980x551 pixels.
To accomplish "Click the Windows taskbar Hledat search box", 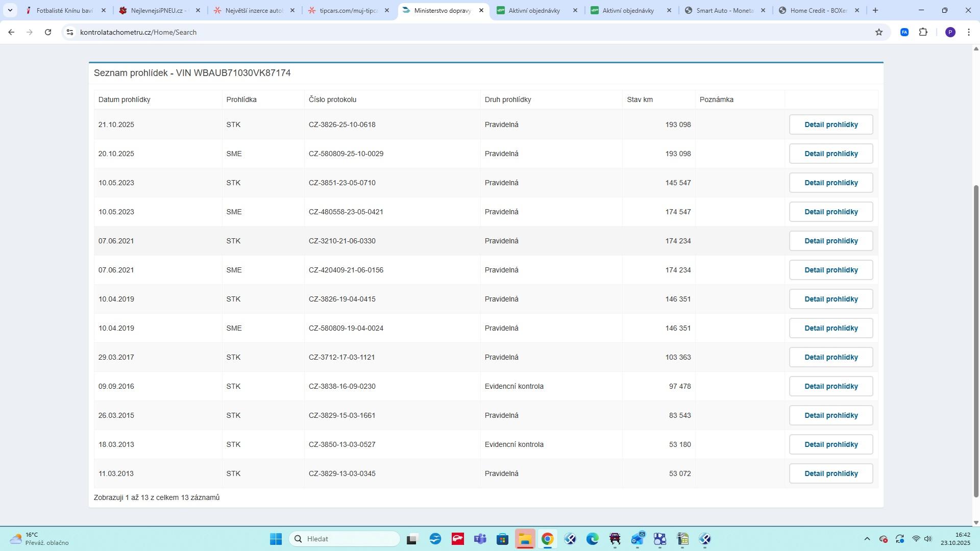I will pyautogui.click(x=345, y=539).
